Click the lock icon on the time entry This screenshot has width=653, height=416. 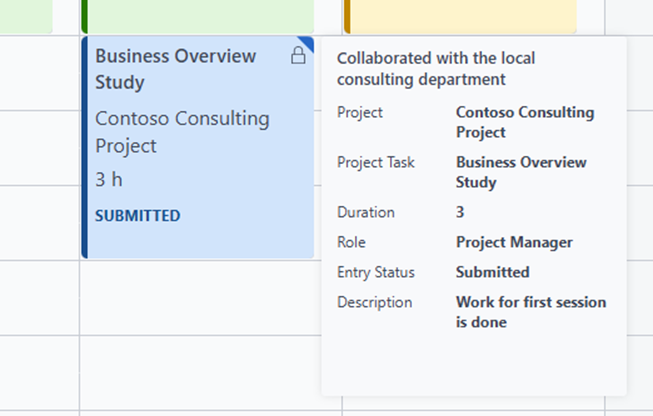298,56
